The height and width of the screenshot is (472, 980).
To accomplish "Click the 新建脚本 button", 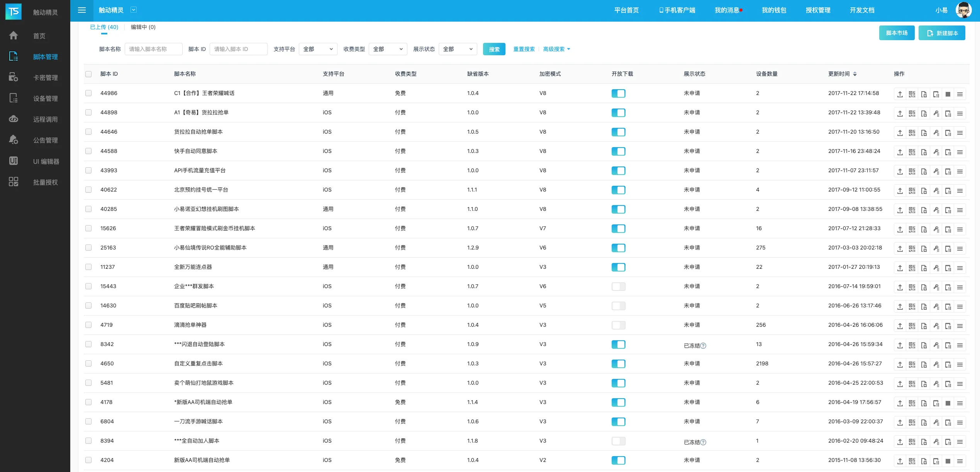I will point(942,33).
